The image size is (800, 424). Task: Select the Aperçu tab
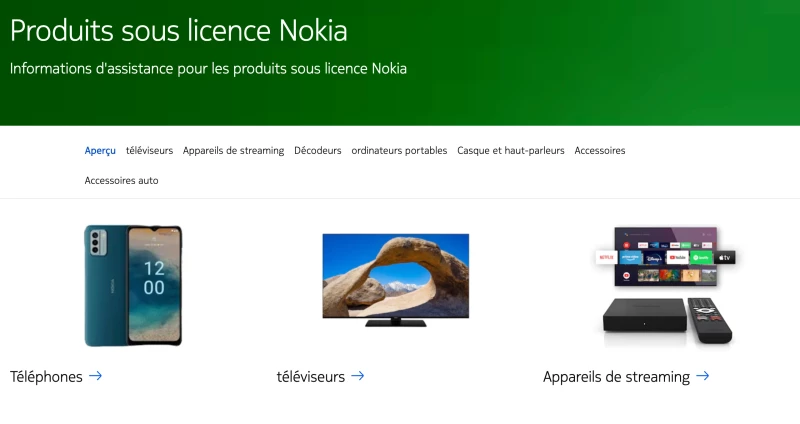100,151
